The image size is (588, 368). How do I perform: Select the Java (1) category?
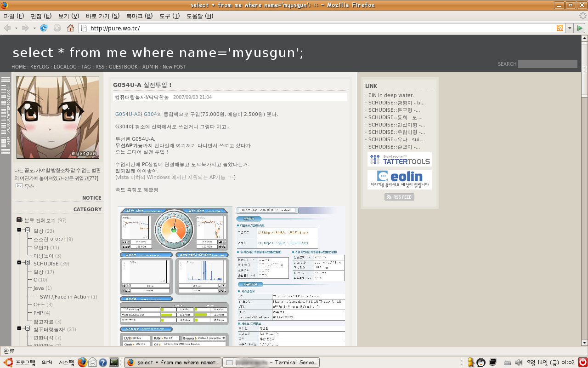pyautogui.click(x=42, y=288)
